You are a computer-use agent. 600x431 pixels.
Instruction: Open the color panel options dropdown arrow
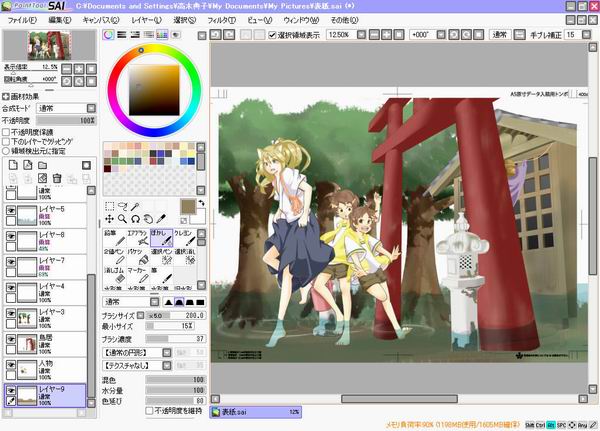click(202, 36)
